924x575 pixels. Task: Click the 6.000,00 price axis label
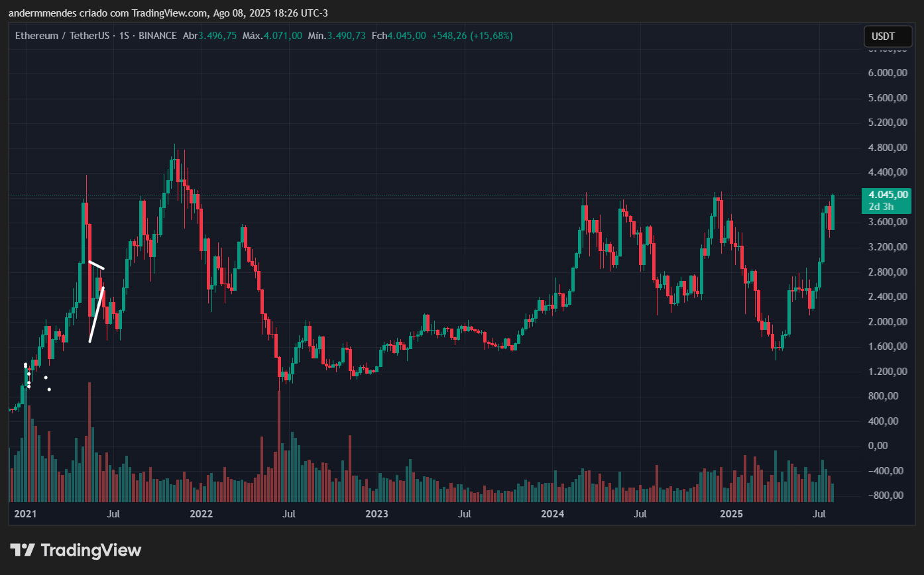[887, 73]
